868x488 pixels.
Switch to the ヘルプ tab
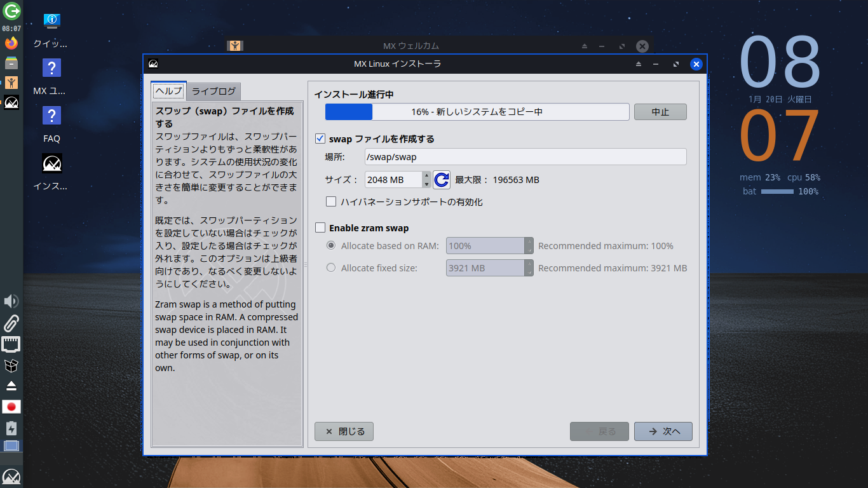click(x=169, y=91)
